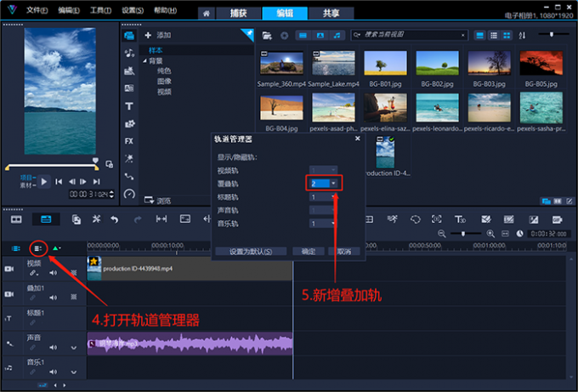Click the library search field

pos(409,35)
